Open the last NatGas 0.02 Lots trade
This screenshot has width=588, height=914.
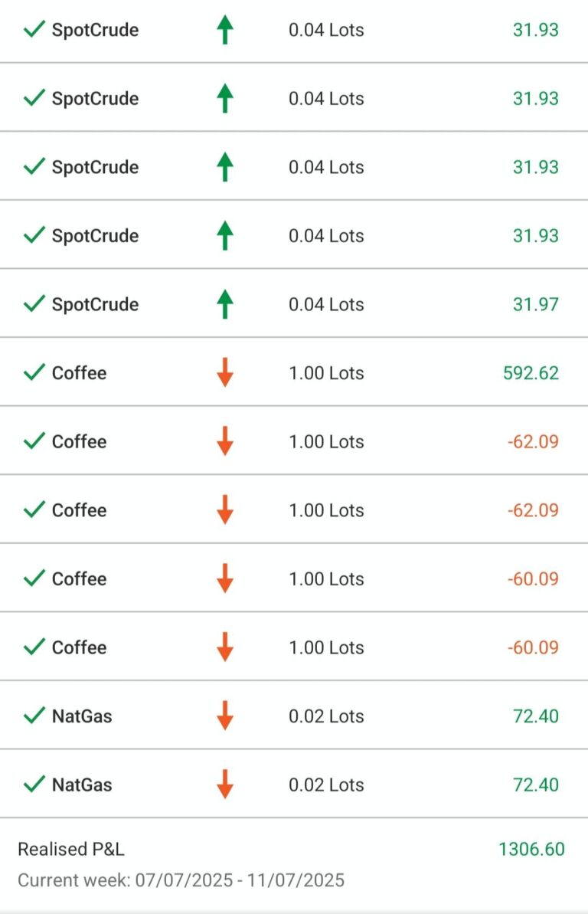tap(294, 784)
